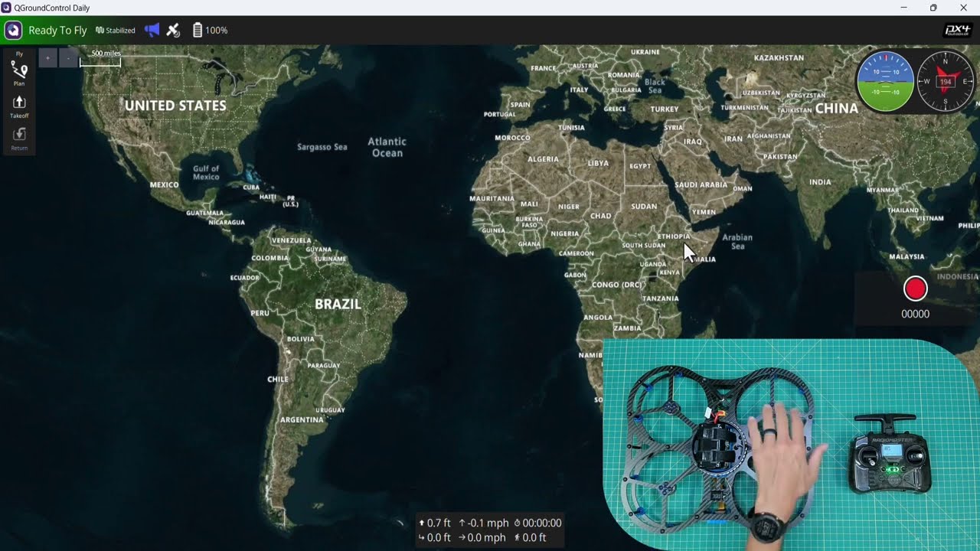Minimize the QGroundControl Daily window
980x551 pixels.
[x=904, y=8]
